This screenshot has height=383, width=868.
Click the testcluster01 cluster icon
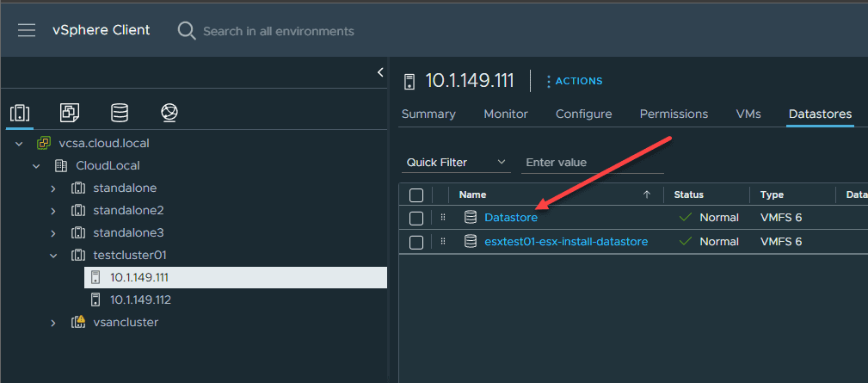78,255
